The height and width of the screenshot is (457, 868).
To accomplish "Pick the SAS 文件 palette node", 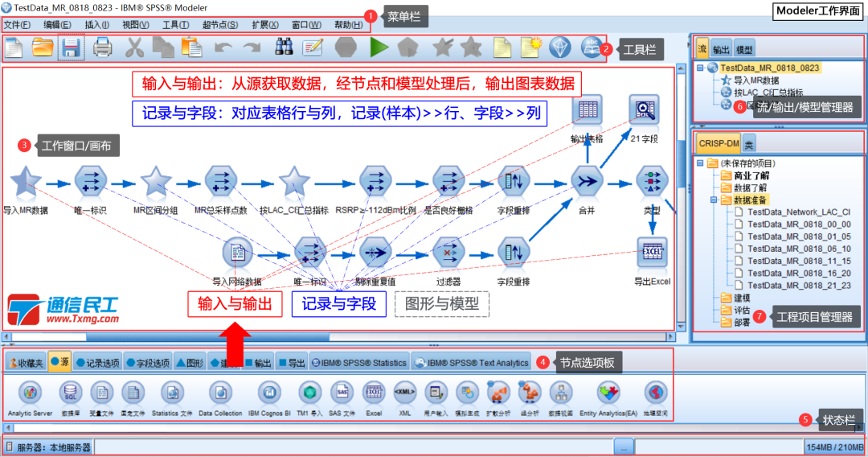I will pyautogui.click(x=342, y=393).
